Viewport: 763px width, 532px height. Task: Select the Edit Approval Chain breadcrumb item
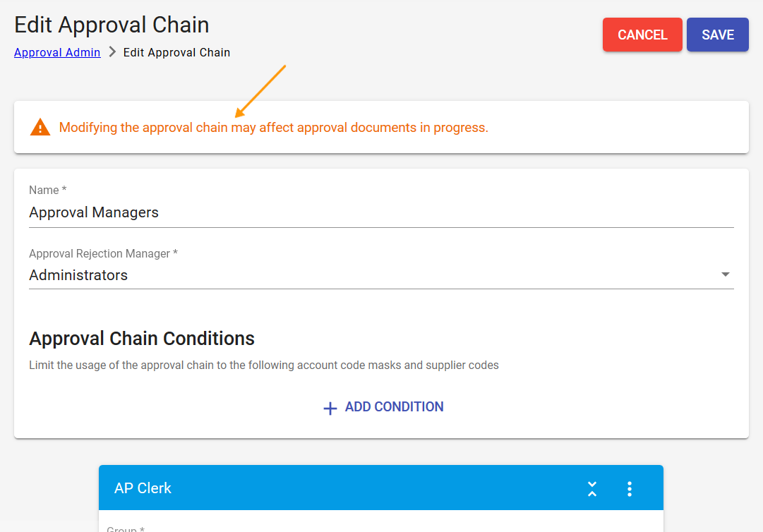point(176,52)
